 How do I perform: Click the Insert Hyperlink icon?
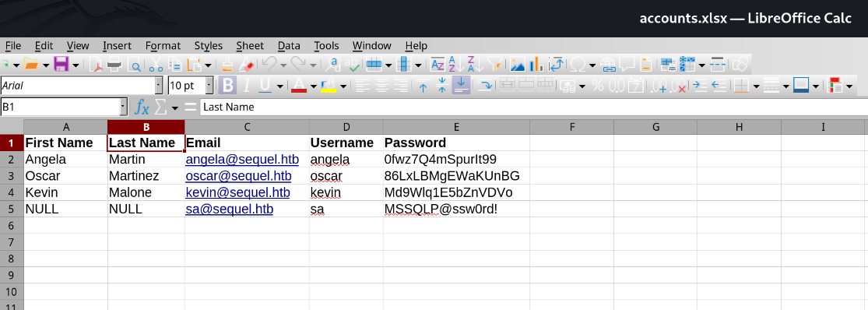coord(608,65)
